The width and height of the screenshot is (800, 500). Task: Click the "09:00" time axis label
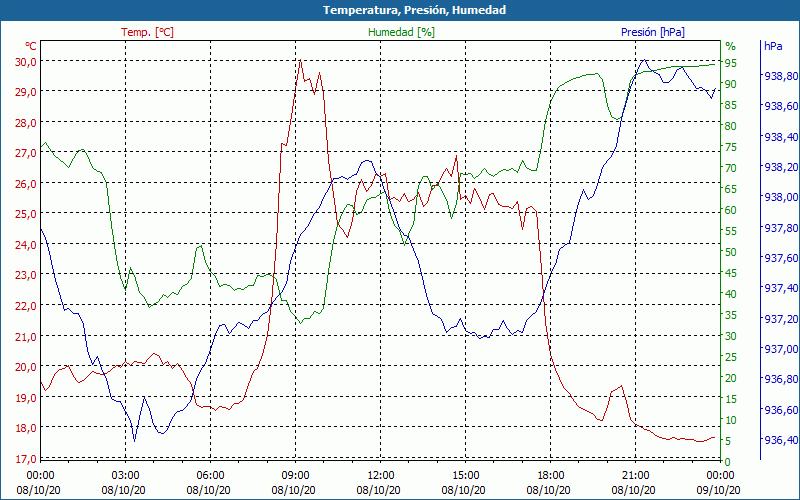click(295, 476)
